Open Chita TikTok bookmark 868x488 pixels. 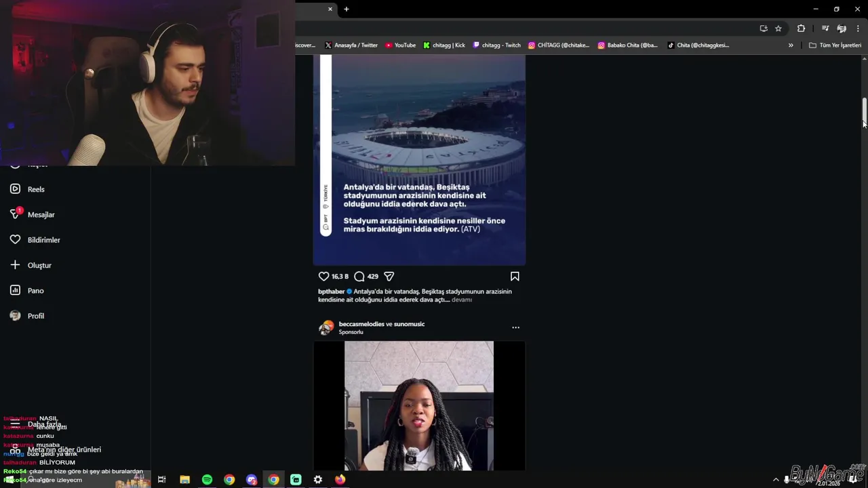coord(698,45)
